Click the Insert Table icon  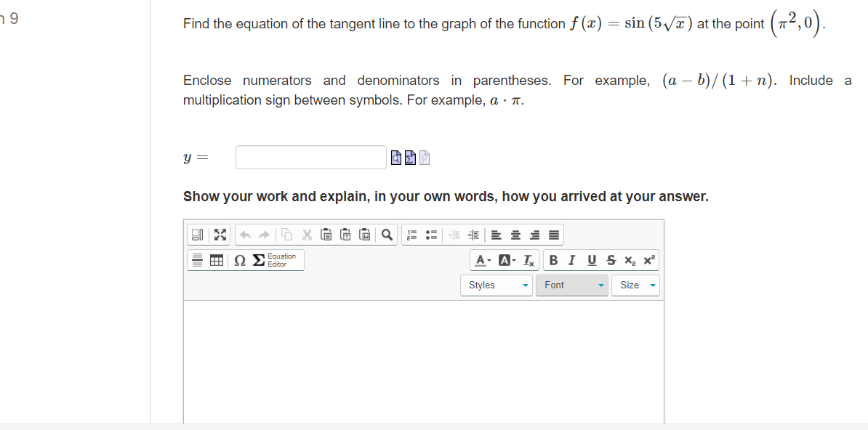tap(216, 259)
